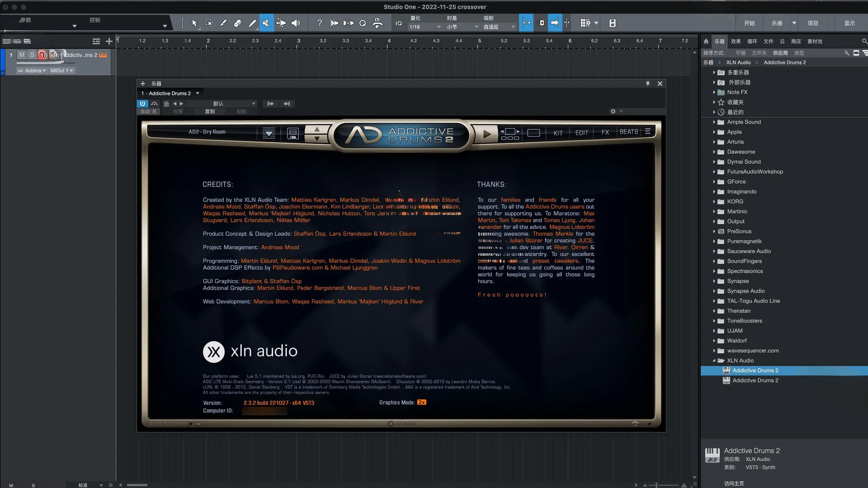This screenshot has height=488, width=868.
Task: Select the Arrow tool in toolbar
Action: (x=194, y=23)
